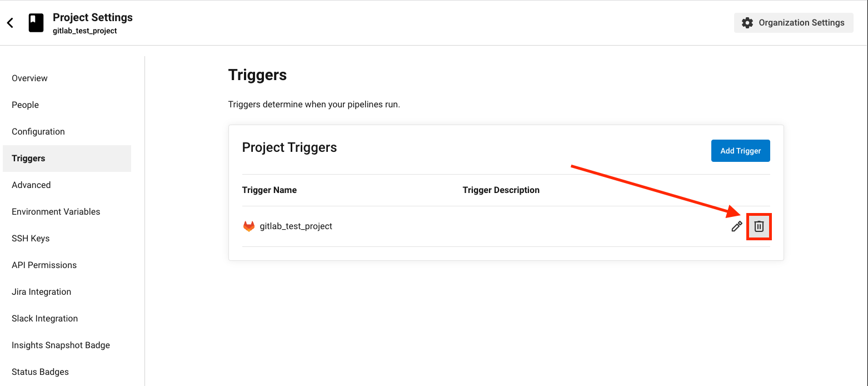Select the Triggers sidebar item
The width and height of the screenshot is (868, 386).
(67, 159)
